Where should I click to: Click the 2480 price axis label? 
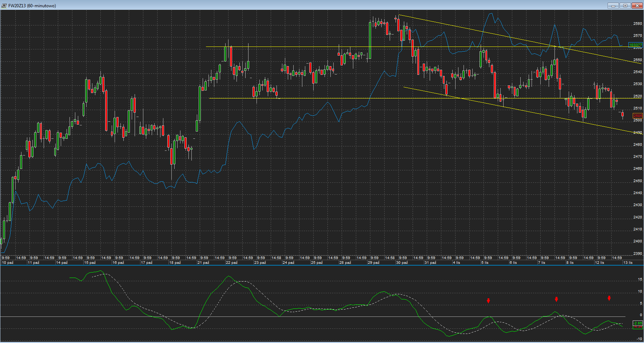pyautogui.click(x=637, y=145)
